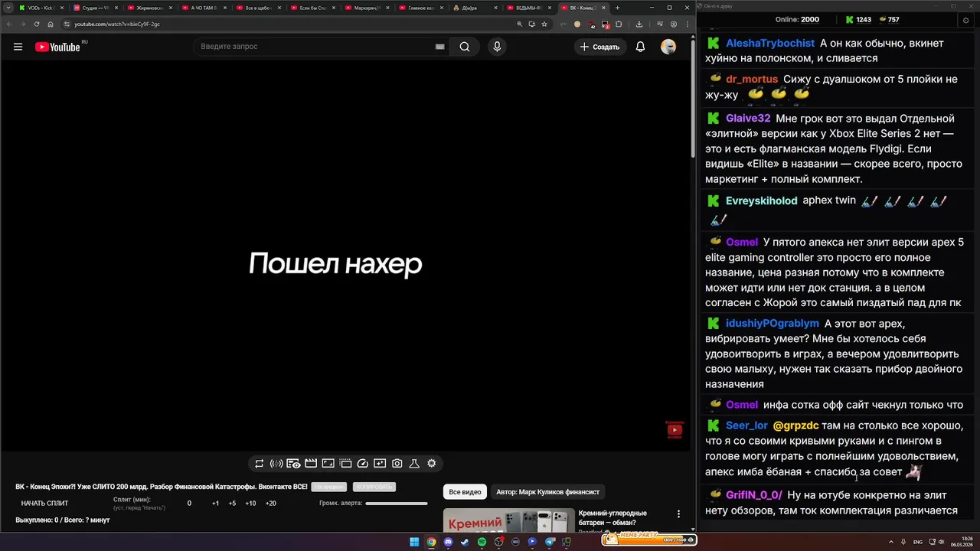
Task: Click the eye icon in the player toolbar
Action: (293, 464)
